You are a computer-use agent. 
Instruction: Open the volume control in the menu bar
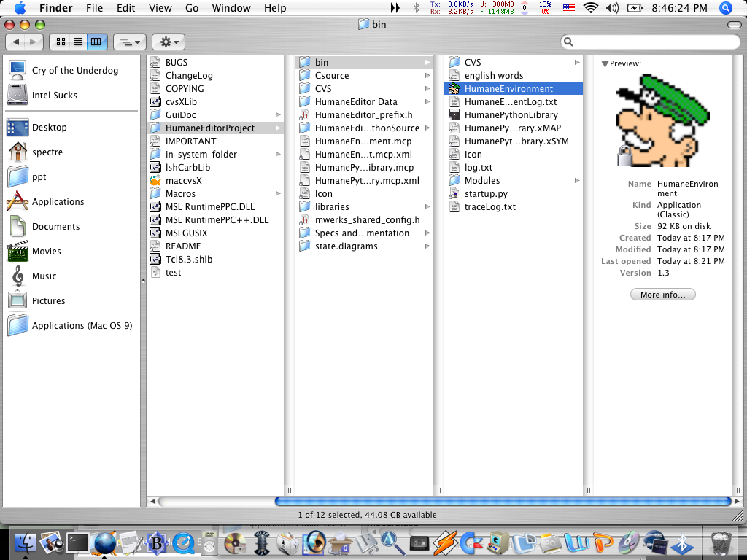click(x=612, y=7)
